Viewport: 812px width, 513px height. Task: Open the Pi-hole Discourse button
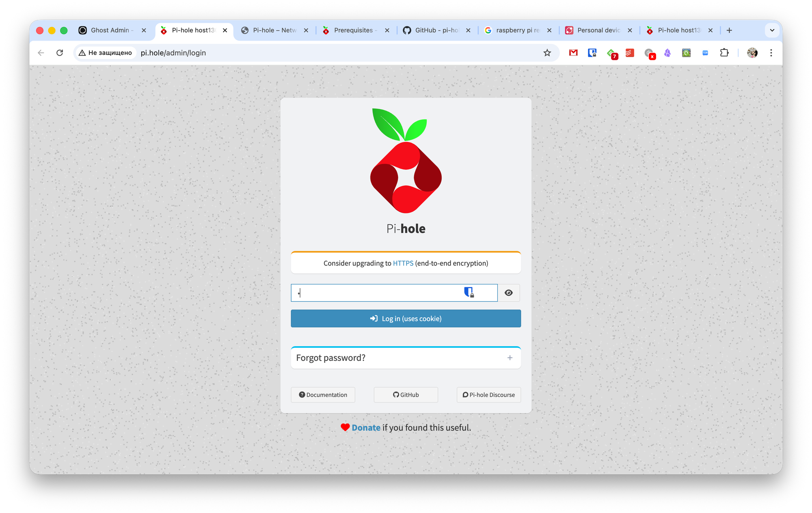(x=488, y=394)
